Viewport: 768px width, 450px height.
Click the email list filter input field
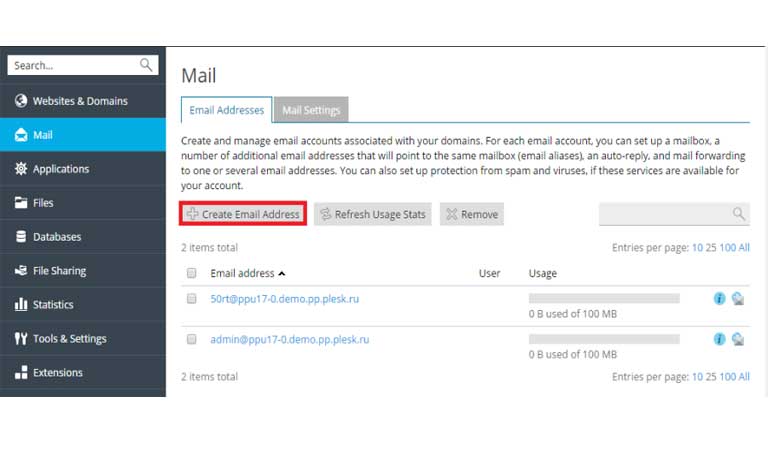click(674, 214)
